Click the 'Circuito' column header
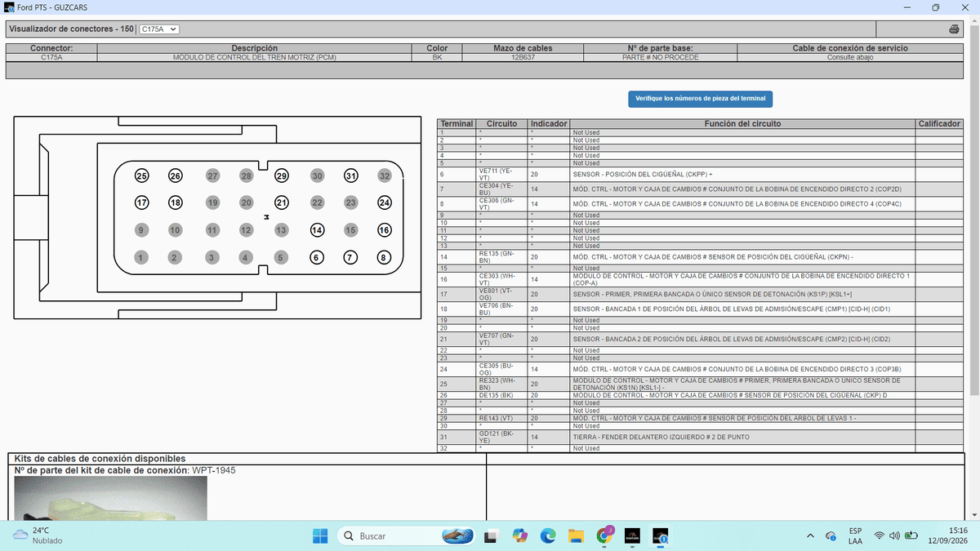This screenshot has width=980, height=551. [x=502, y=124]
